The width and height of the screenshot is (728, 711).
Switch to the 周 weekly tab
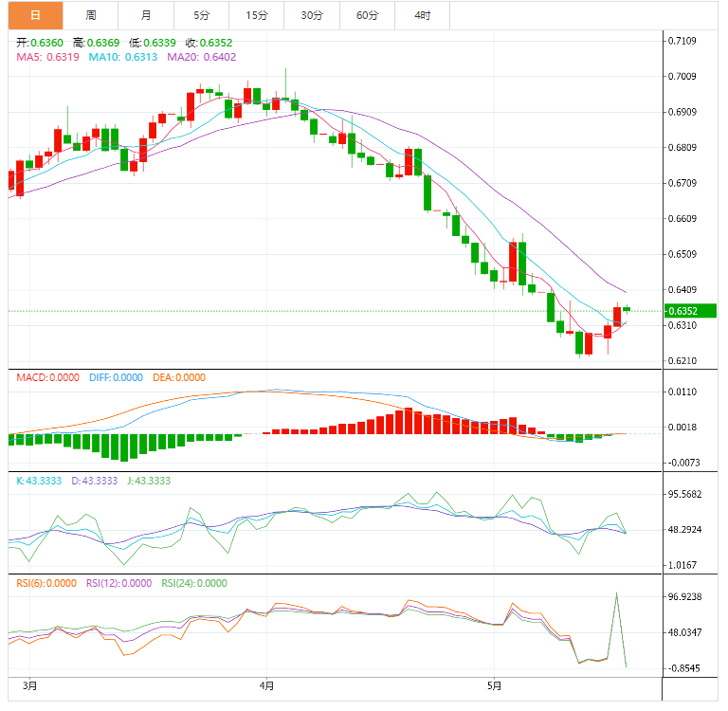(x=91, y=15)
